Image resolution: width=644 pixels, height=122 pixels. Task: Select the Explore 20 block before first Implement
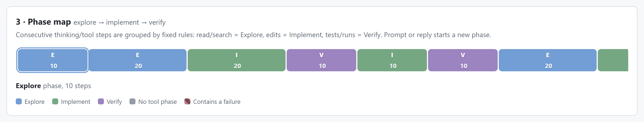[138, 60]
